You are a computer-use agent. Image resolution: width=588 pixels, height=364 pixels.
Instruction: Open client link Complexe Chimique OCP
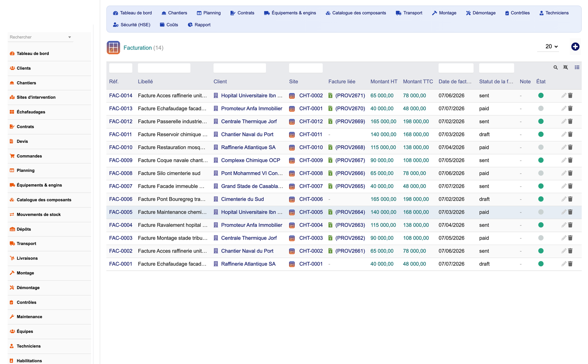[x=250, y=160]
